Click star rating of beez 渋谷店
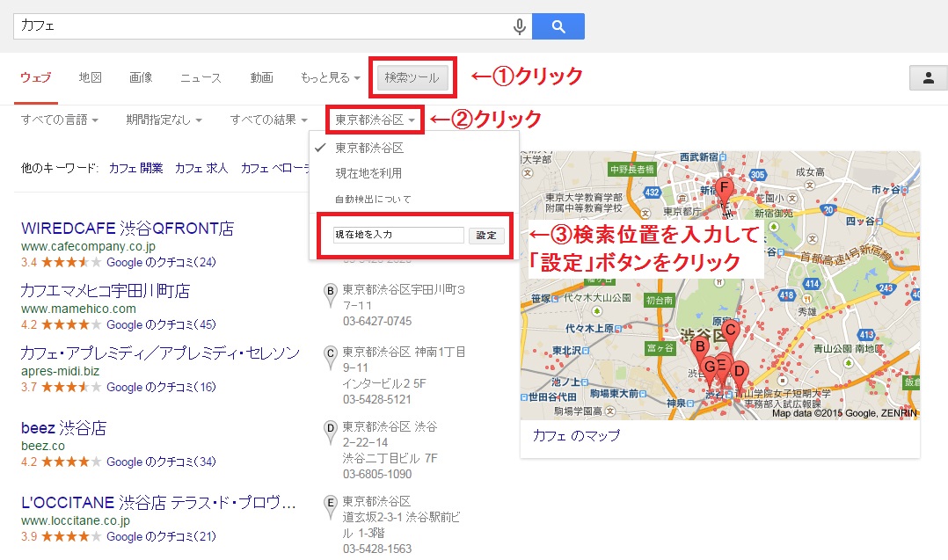 pyautogui.click(x=70, y=462)
